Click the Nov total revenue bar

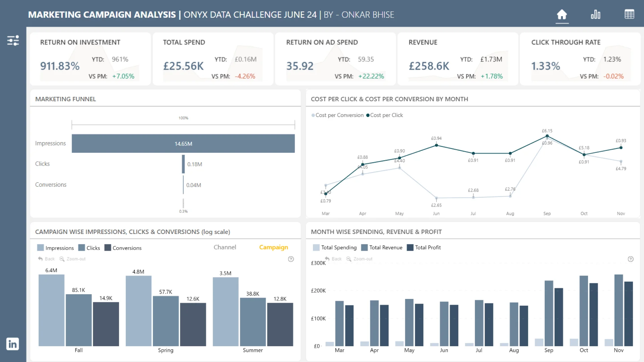(x=619, y=310)
